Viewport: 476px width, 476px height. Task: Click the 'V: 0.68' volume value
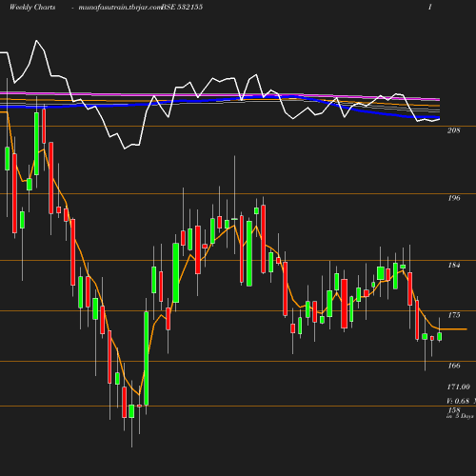coord(458,401)
